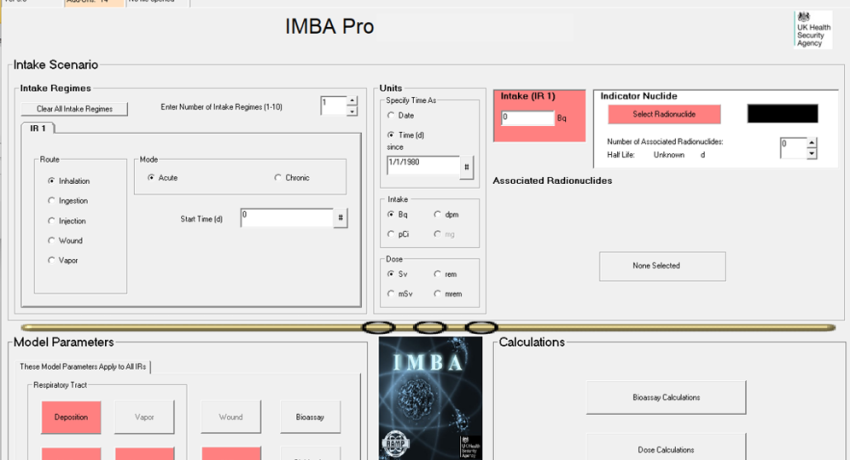Click the number of intake regimes field
This screenshot has width=850, height=460.
click(333, 106)
